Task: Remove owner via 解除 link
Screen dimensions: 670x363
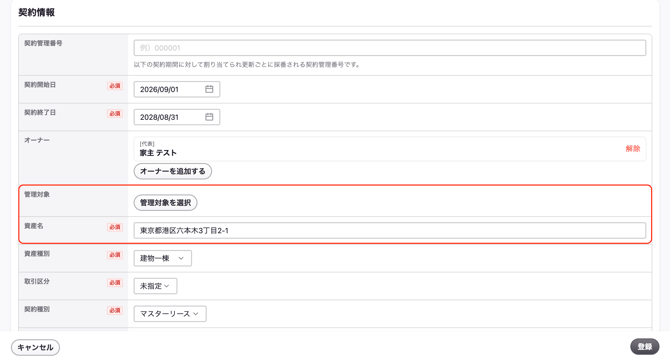Action: 633,149
